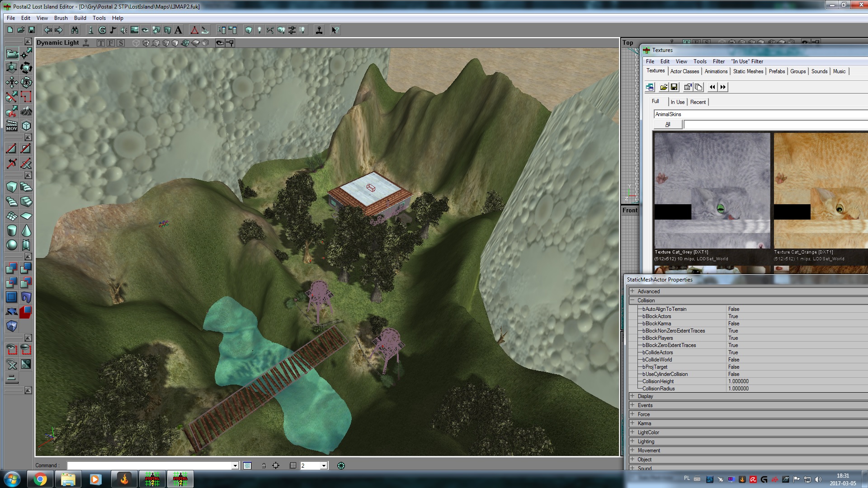Select the Recent tab in Textures browser
This screenshot has width=868, height=488.
click(698, 102)
